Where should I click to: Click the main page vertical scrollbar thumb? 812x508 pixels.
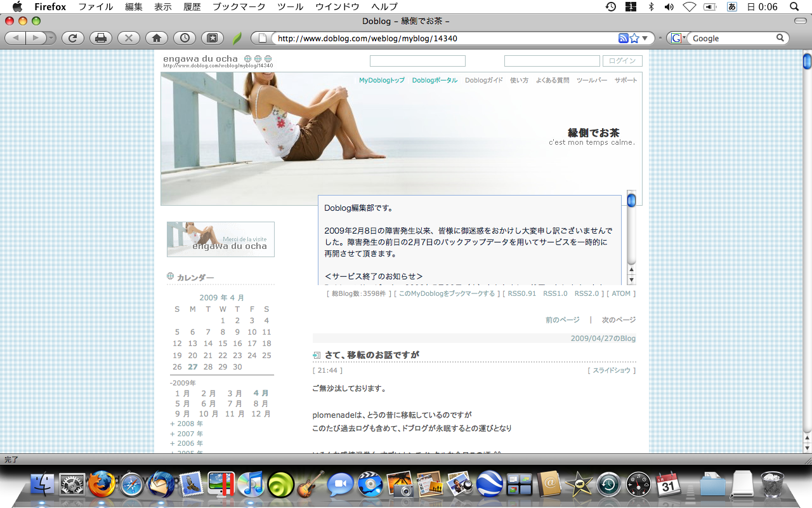[807, 61]
